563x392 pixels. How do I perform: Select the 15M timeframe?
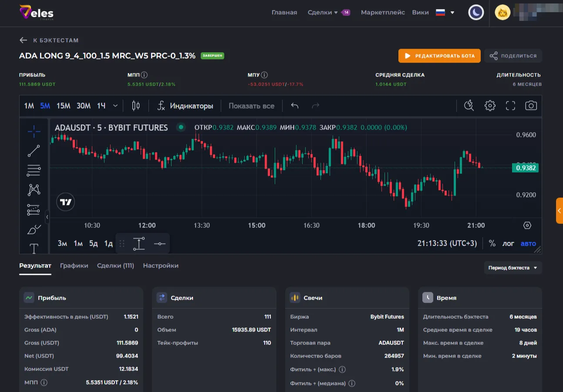(63, 106)
